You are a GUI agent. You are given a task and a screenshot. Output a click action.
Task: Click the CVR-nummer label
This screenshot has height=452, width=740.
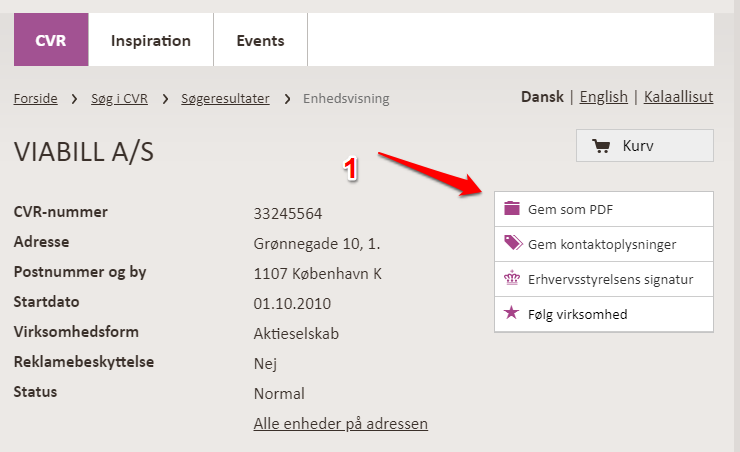(60, 212)
